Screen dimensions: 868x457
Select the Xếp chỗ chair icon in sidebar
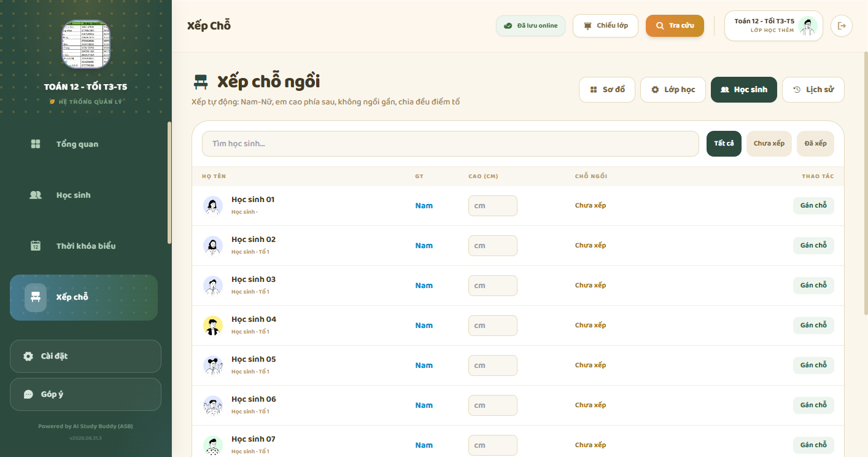tap(36, 297)
